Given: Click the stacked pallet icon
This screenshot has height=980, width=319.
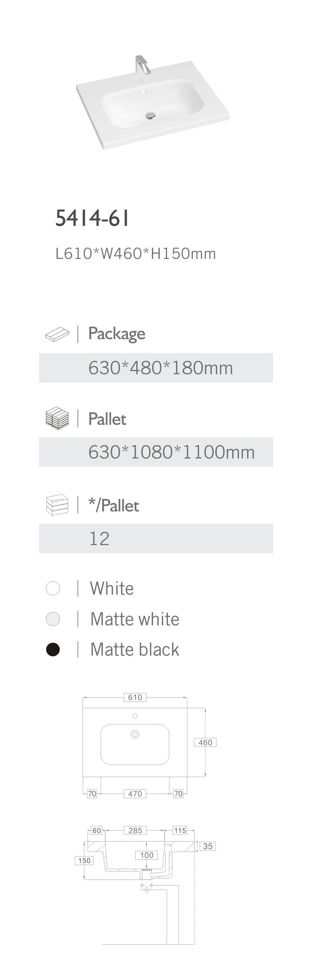Looking at the screenshot, I should (57, 418).
